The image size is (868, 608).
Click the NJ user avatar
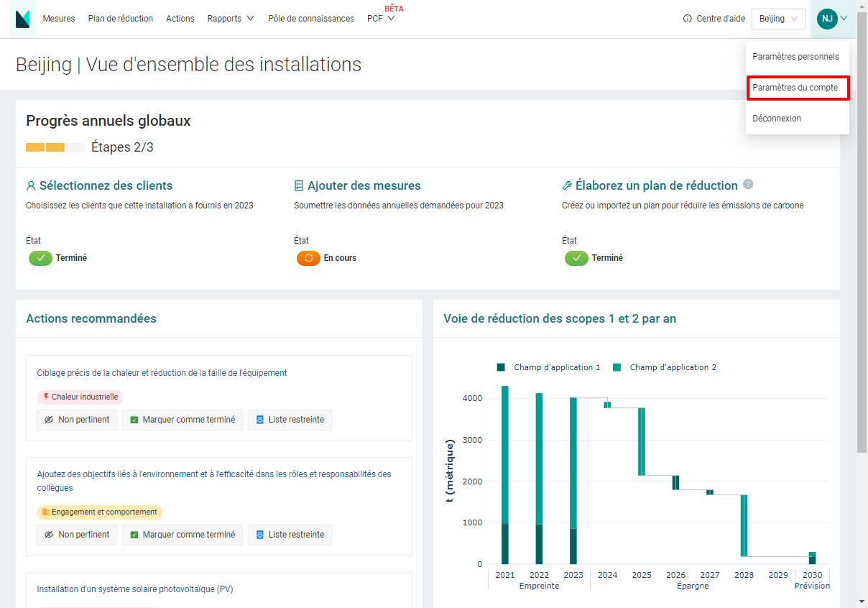(x=827, y=19)
